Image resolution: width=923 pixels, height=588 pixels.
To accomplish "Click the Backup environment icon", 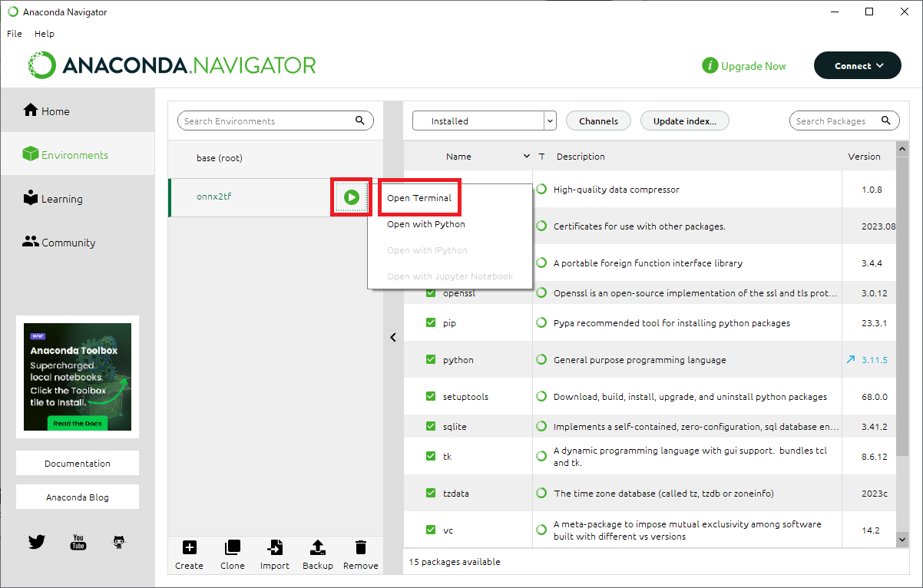I will coord(317,548).
